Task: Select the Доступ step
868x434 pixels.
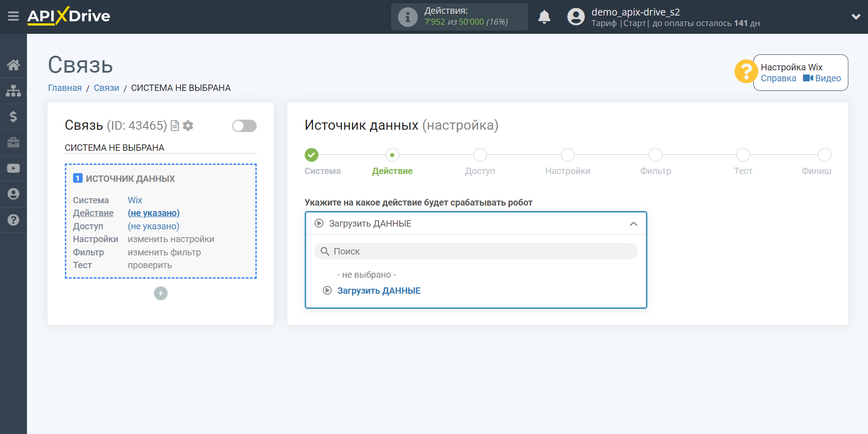Action: pyautogui.click(x=480, y=155)
